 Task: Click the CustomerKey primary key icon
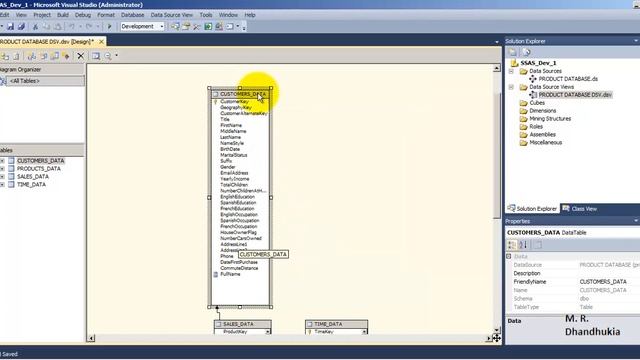click(x=216, y=102)
